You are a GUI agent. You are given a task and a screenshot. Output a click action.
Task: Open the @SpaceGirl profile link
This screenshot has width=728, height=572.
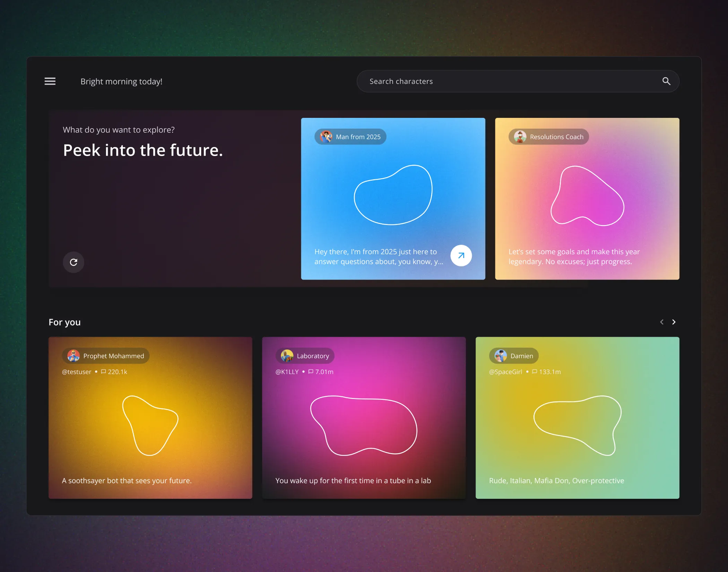[505, 372]
